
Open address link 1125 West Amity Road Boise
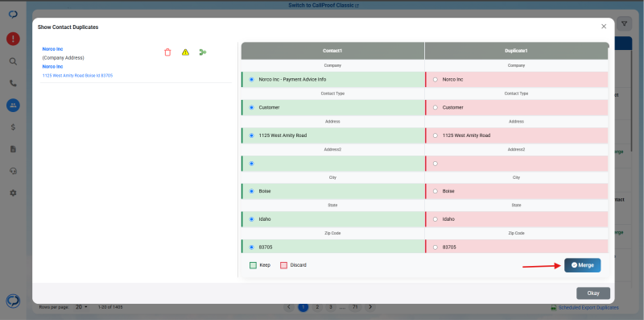click(x=77, y=76)
